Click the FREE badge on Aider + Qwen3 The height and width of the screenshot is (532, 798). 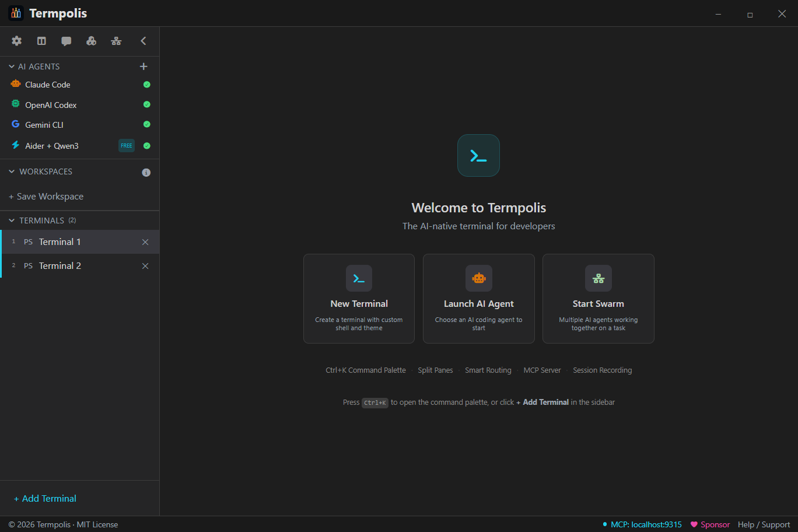pos(126,145)
